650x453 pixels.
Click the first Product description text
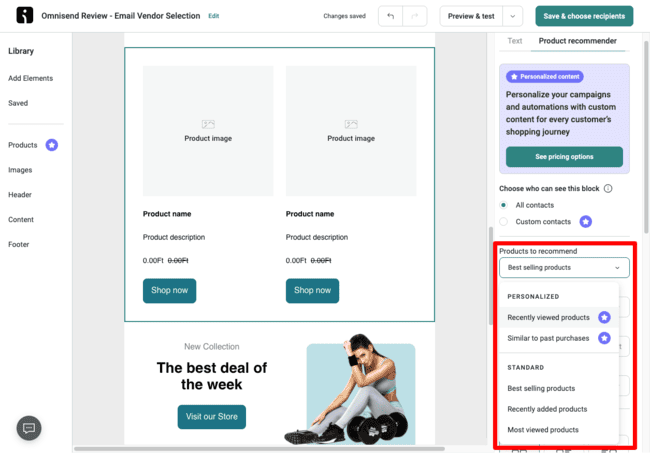(x=174, y=237)
